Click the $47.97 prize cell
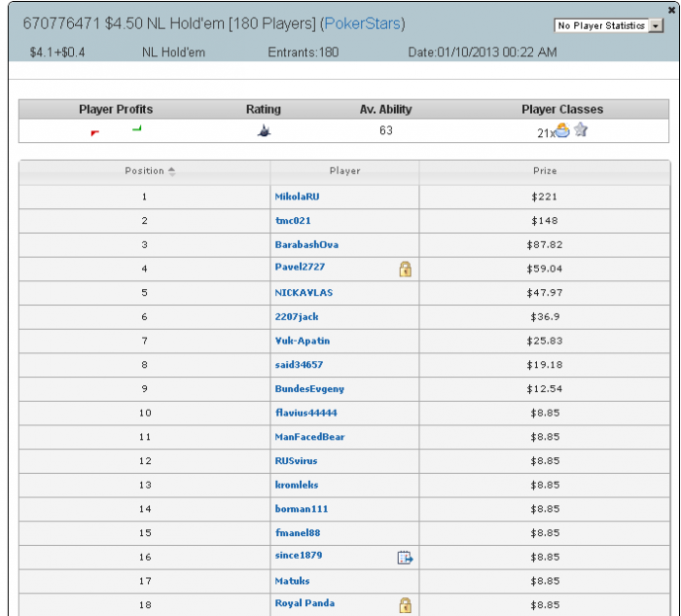This screenshot has height=616, width=681. pos(545,292)
